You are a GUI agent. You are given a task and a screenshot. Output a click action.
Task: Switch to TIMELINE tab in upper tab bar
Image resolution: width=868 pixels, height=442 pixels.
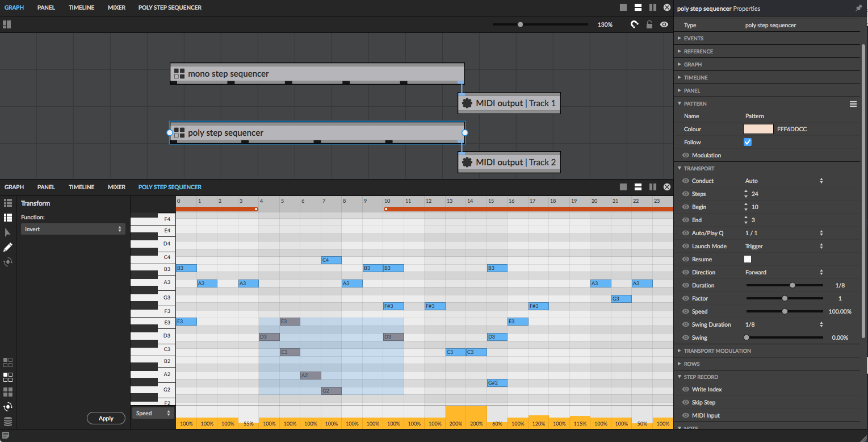pyautogui.click(x=81, y=7)
